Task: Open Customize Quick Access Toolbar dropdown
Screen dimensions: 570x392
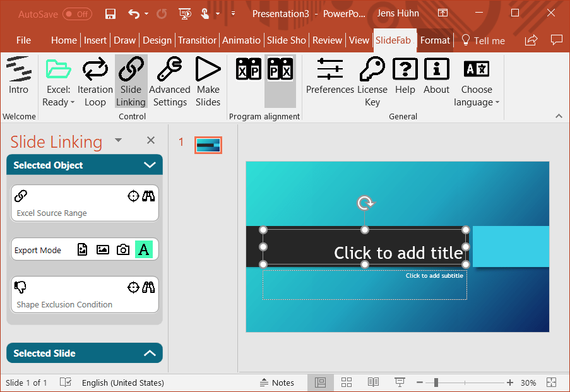Action: (x=233, y=14)
